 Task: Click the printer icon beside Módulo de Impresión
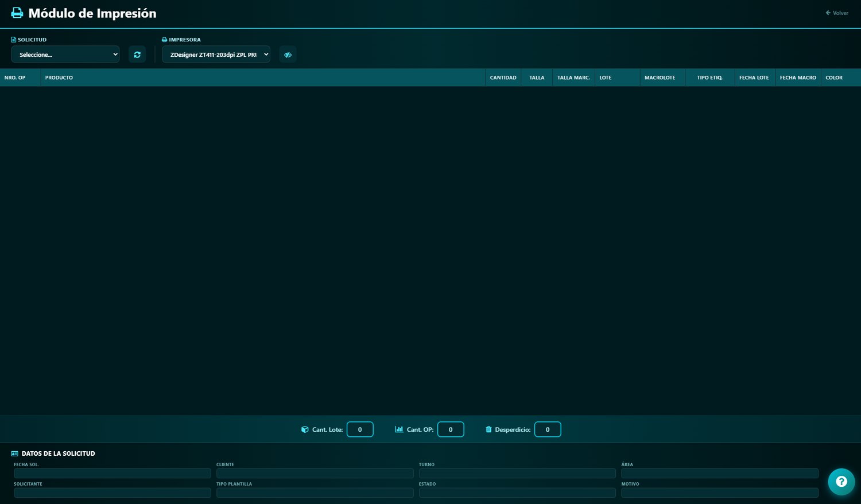pos(17,13)
